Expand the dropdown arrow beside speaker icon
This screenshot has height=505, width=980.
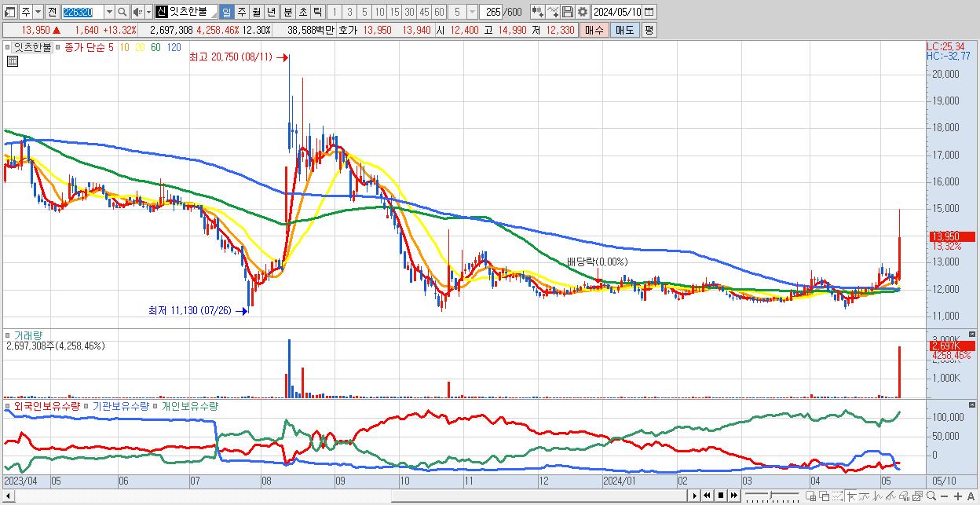148,12
